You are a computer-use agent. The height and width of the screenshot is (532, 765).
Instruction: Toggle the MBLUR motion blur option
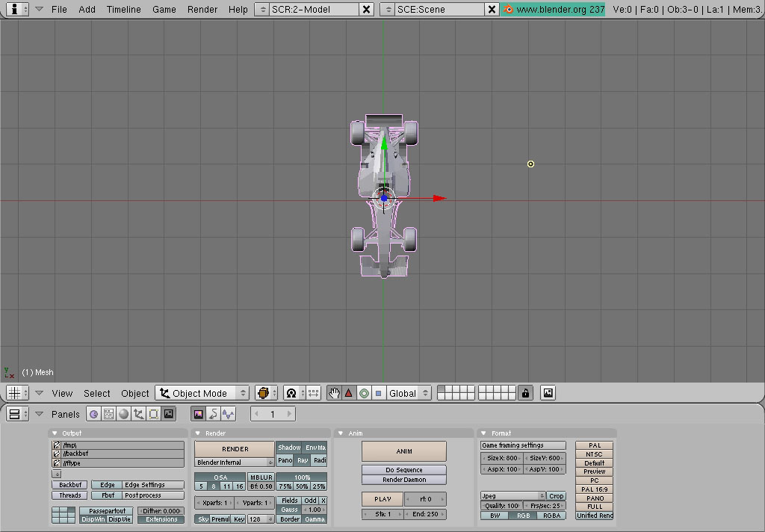pyautogui.click(x=261, y=477)
